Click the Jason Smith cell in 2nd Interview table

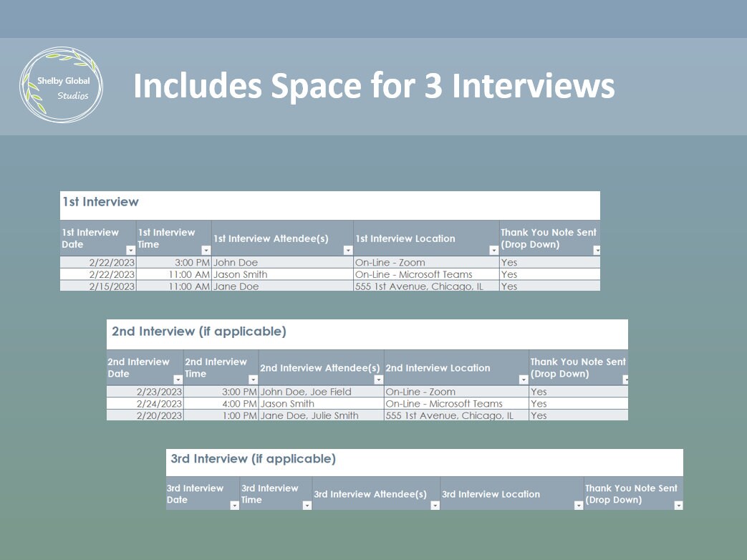(x=322, y=403)
